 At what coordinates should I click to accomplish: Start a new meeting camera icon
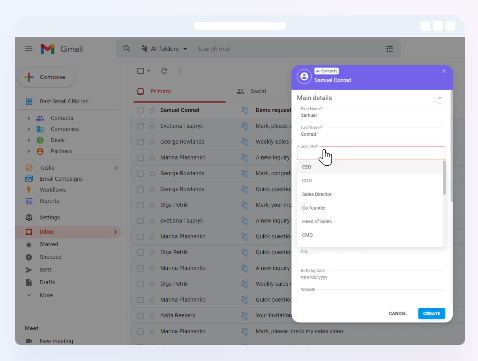(x=29, y=341)
